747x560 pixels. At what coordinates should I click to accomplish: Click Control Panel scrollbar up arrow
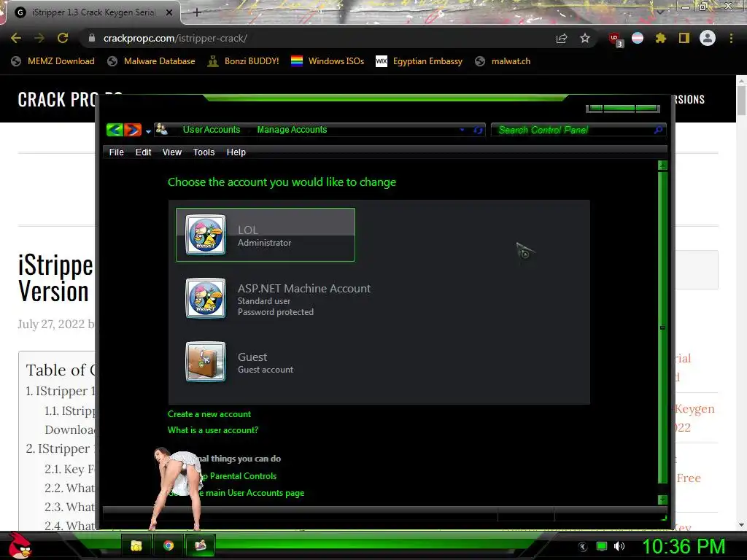(x=662, y=166)
